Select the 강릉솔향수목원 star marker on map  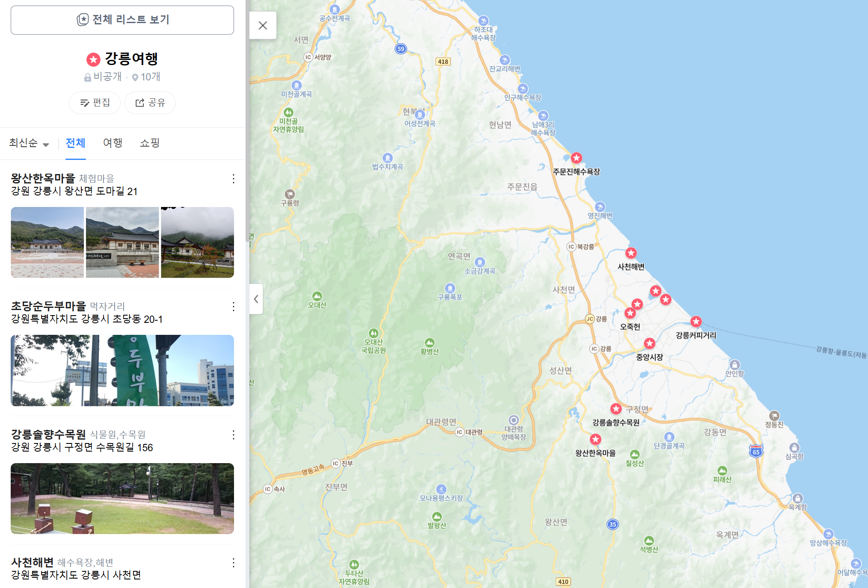point(616,408)
